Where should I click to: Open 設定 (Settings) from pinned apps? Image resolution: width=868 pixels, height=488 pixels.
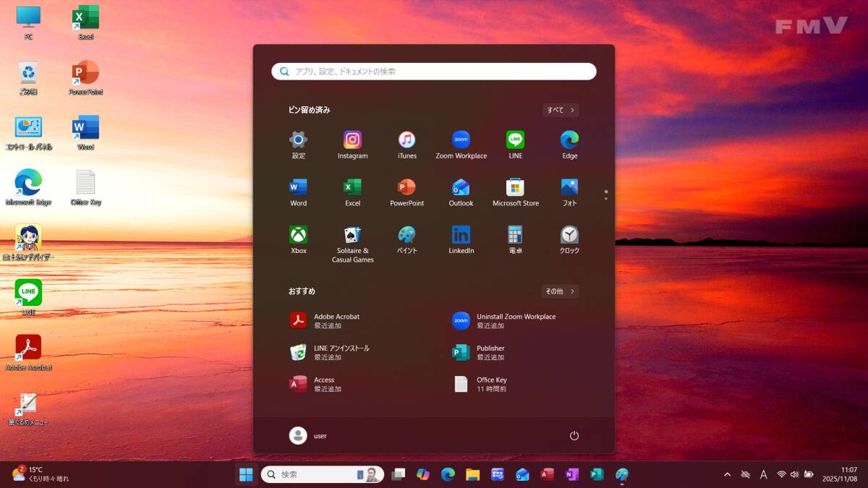(299, 145)
